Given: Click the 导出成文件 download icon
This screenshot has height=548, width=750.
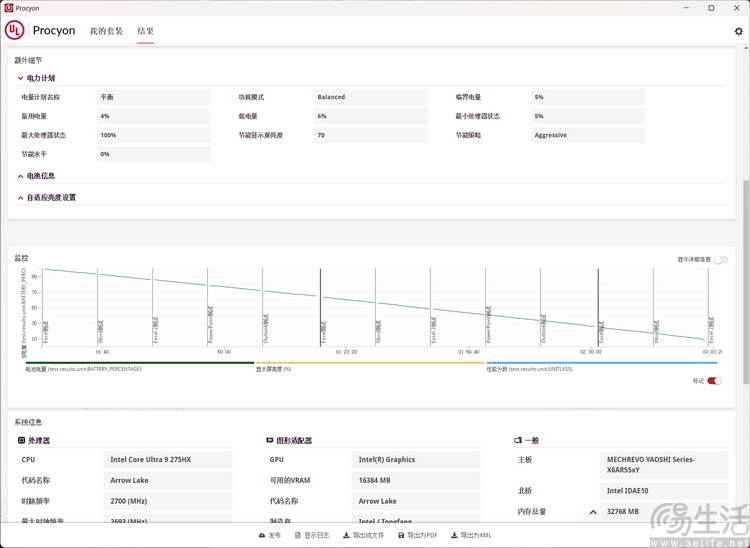Looking at the screenshot, I should (345, 535).
